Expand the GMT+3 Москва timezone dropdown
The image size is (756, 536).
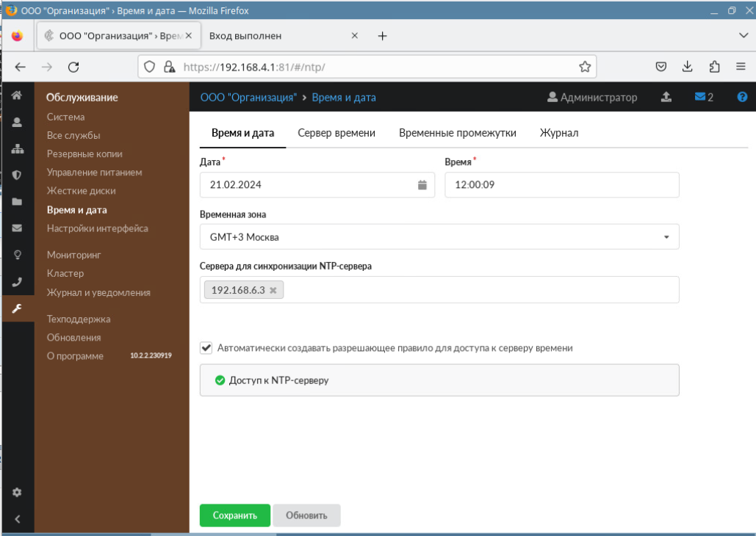[439, 237]
